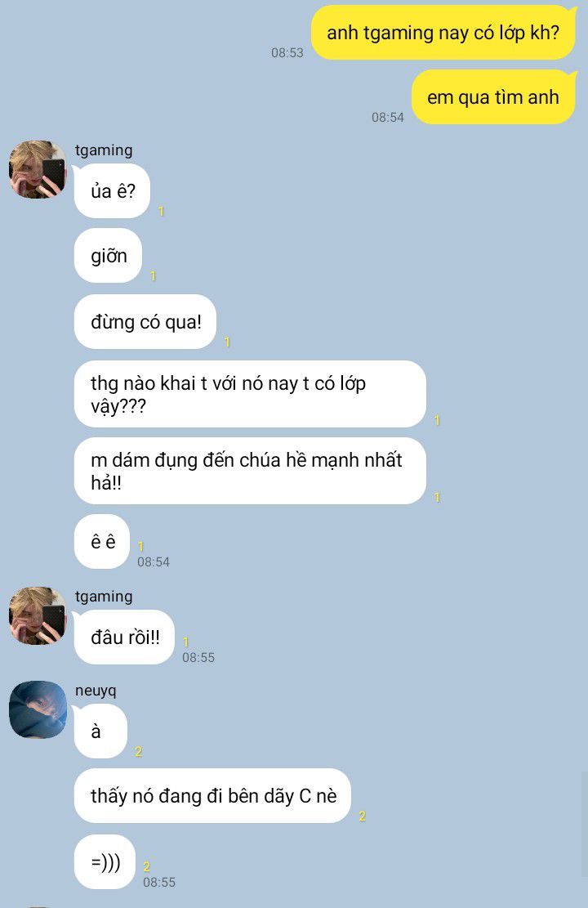
Task: Click the tgaming name above 'ủa ê?'
Action: (104, 150)
